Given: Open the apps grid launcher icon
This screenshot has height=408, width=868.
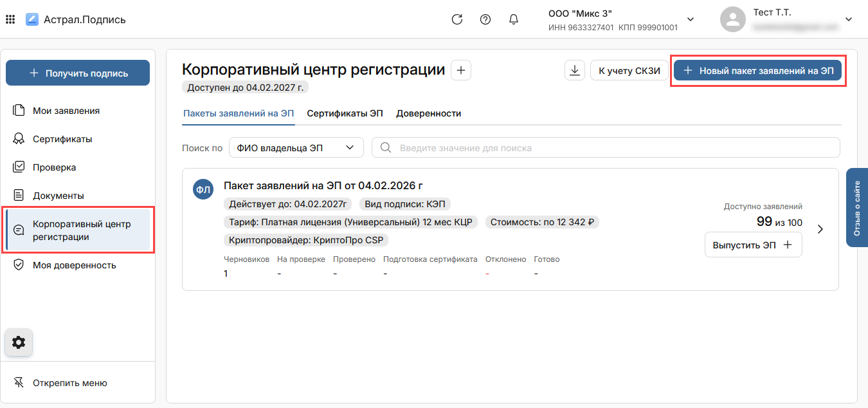Looking at the screenshot, I should [10, 19].
